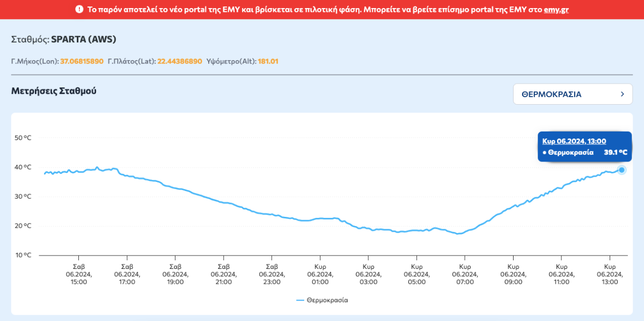Click x-axis label Κυρ 06.2024, 09:00
644x321 pixels.
pos(513,274)
